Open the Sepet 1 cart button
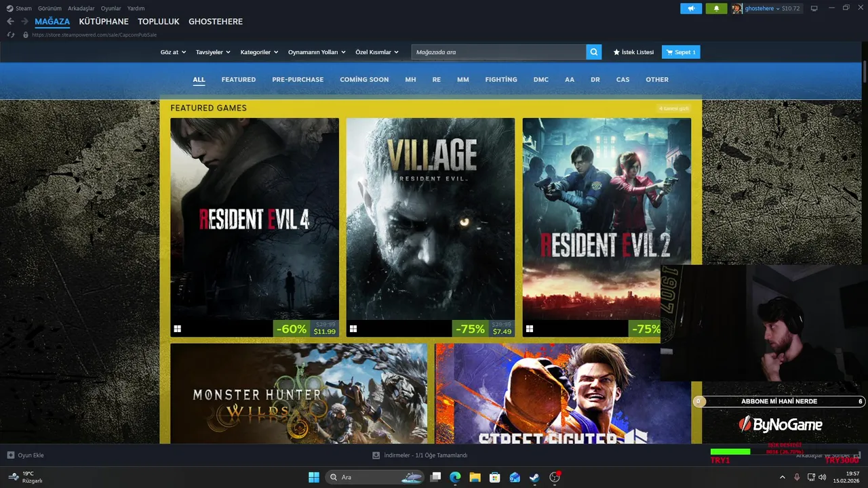The height and width of the screenshot is (488, 868). tap(681, 52)
